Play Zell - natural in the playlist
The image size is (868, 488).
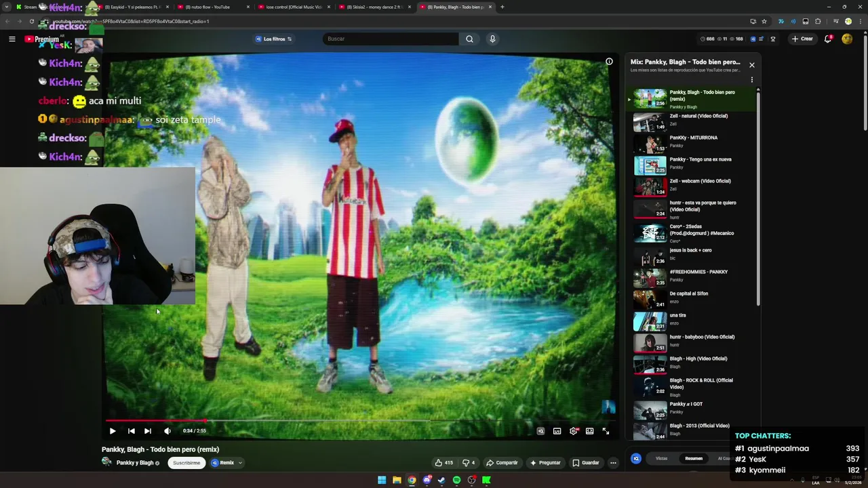(693, 121)
